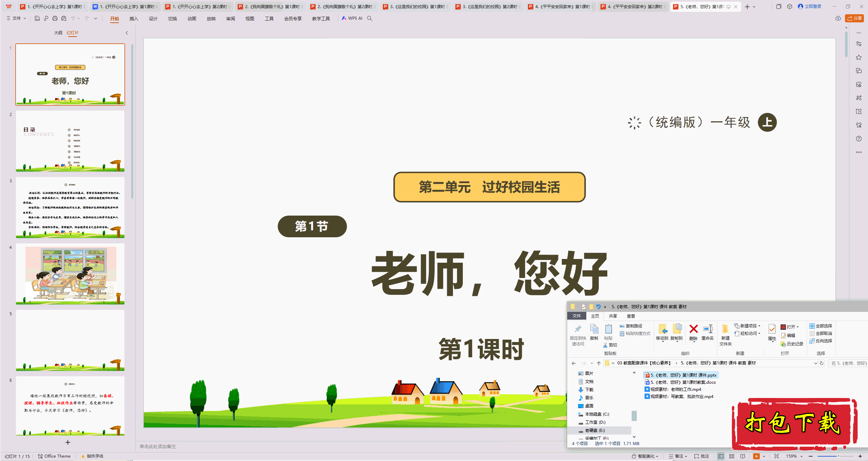Click the print icon in quick toolbar
The width and height of the screenshot is (868, 461).
click(x=55, y=18)
